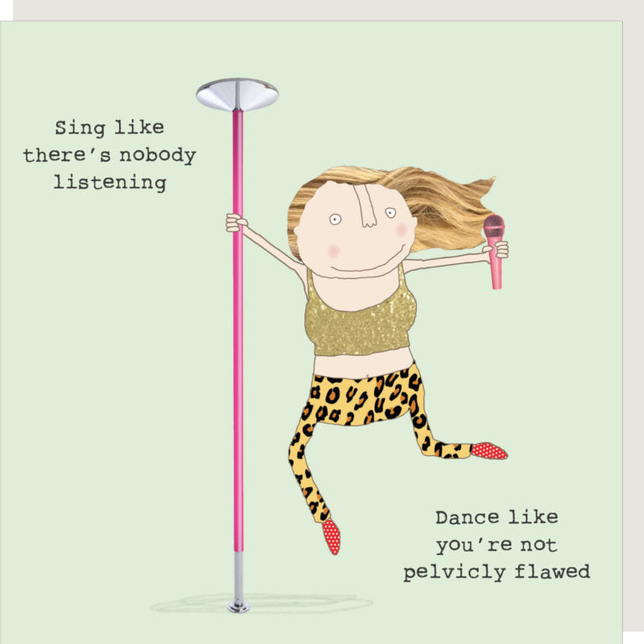Click the red polka dot shoe on the right

pyautogui.click(x=489, y=450)
